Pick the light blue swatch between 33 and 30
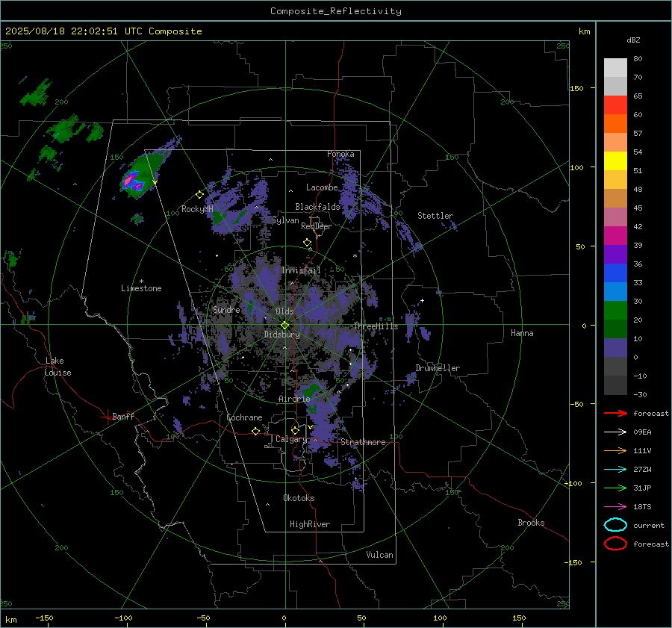The image size is (672, 628). (615, 292)
